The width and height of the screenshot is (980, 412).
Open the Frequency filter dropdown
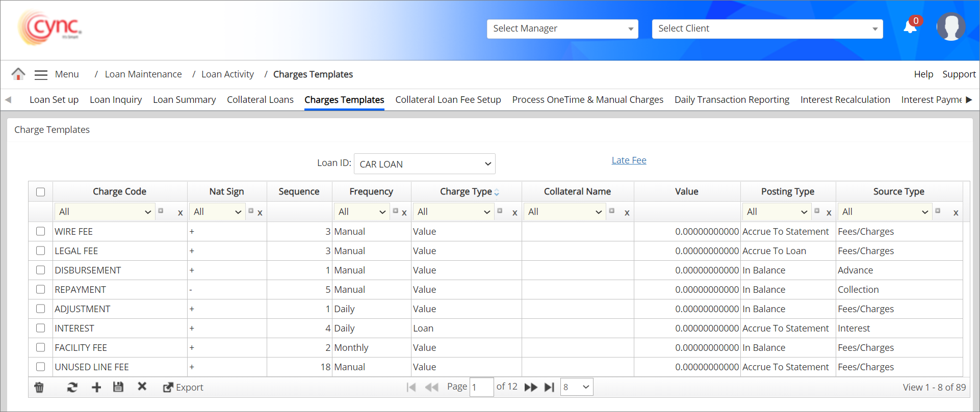click(362, 212)
